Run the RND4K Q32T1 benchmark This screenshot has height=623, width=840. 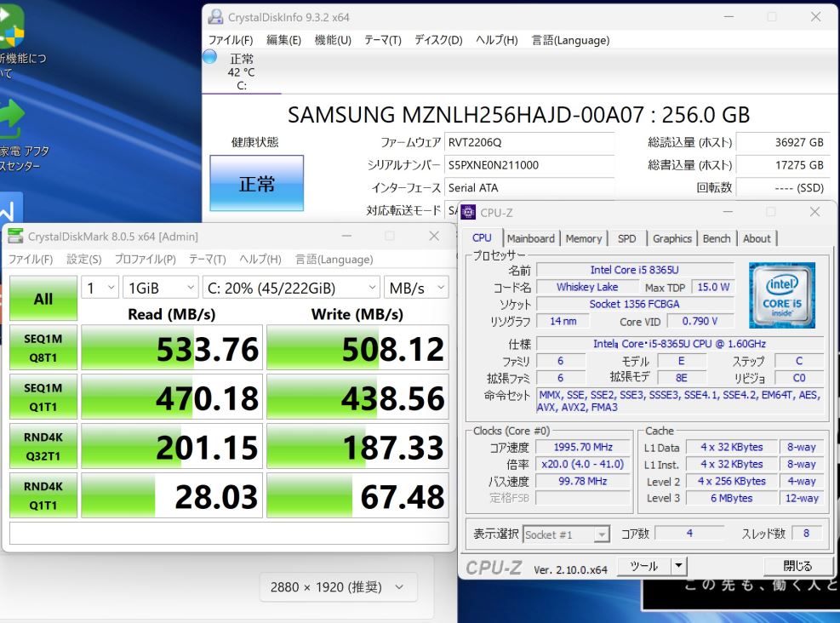(43, 446)
